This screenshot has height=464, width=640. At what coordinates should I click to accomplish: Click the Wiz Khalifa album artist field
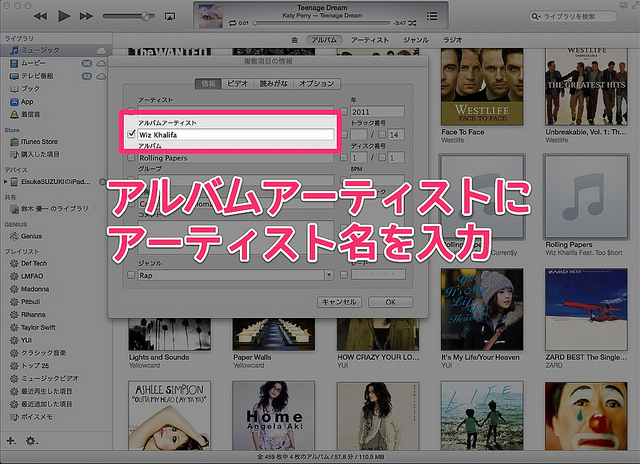236,135
